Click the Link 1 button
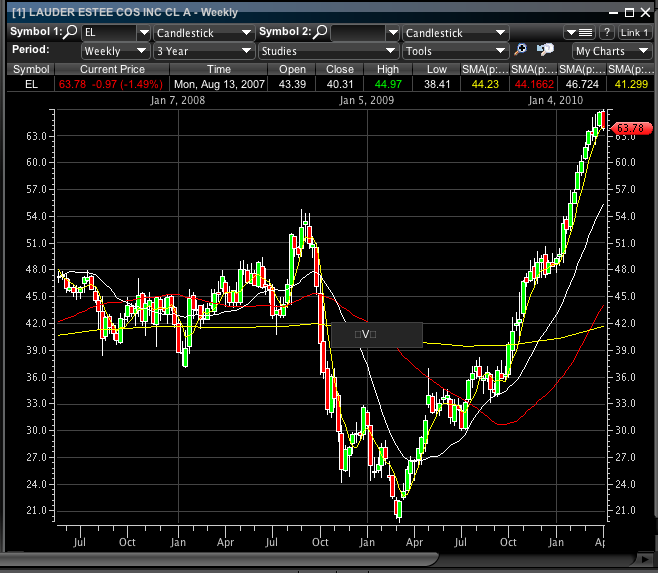Screen dimensions: 658x573 tap(634, 33)
